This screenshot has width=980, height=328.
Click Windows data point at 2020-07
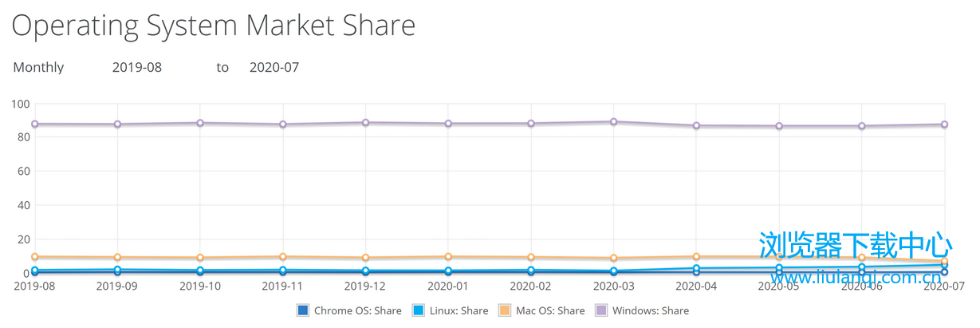tap(944, 124)
